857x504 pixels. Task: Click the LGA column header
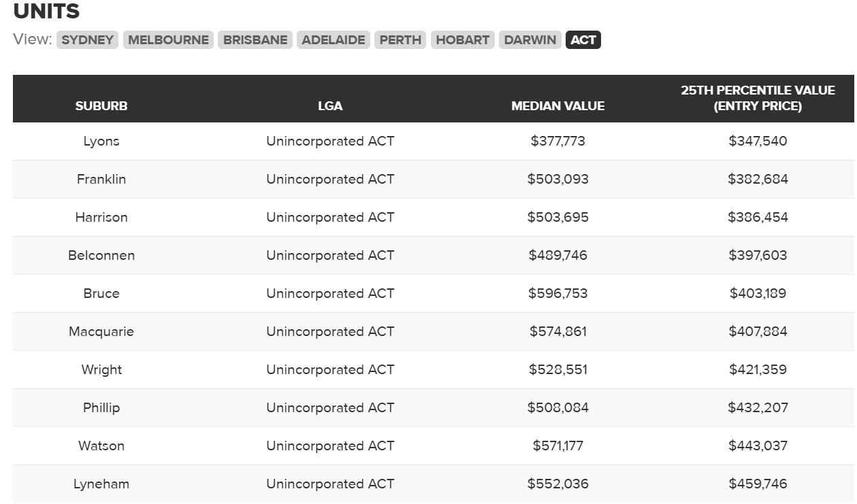(330, 105)
